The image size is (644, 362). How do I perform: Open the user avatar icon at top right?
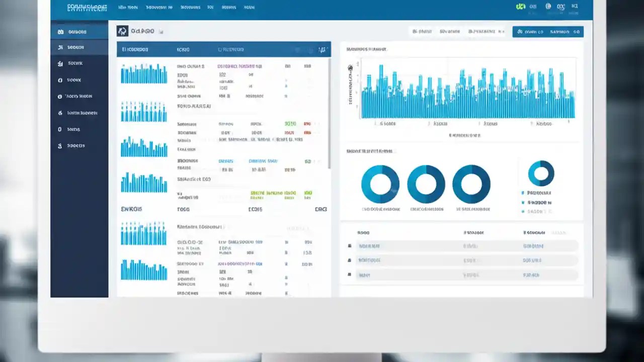coord(575,7)
